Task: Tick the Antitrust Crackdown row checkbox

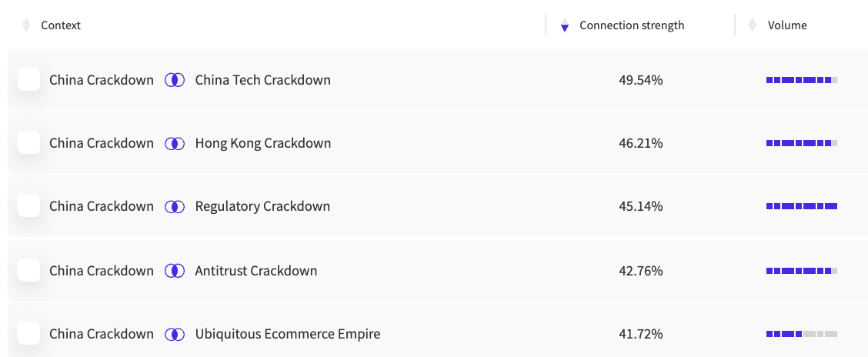Action: tap(28, 270)
